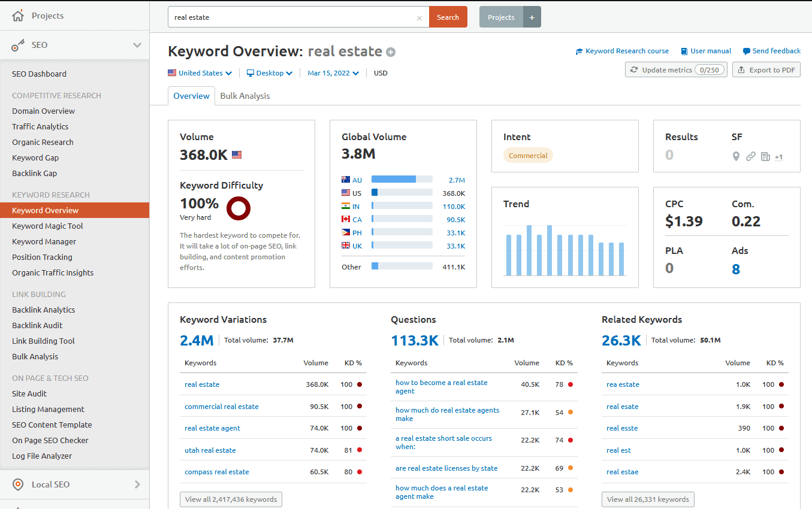812x509 pixels.
Task: Click the local pack pin SERP feature icon
Action: [736, 156]
